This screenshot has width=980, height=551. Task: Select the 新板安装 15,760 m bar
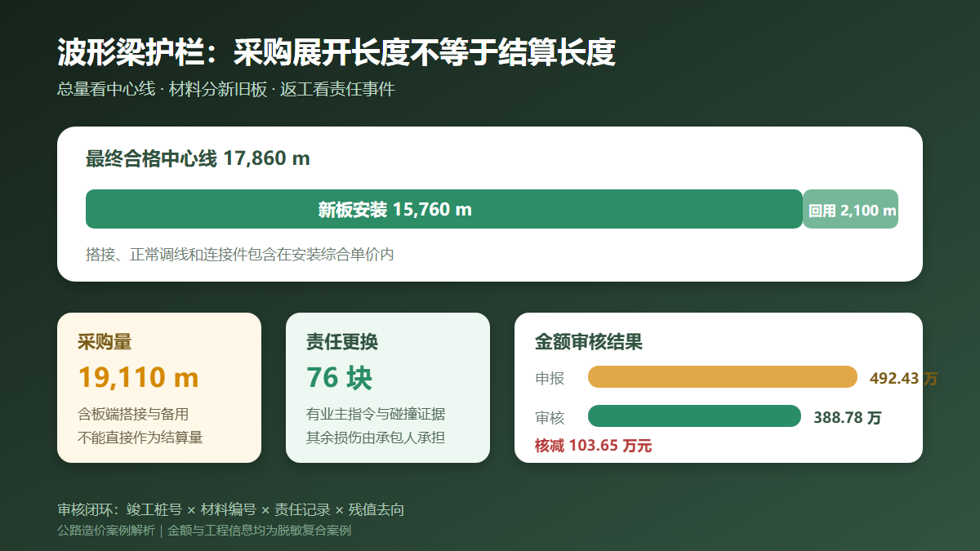coord(444,209)
